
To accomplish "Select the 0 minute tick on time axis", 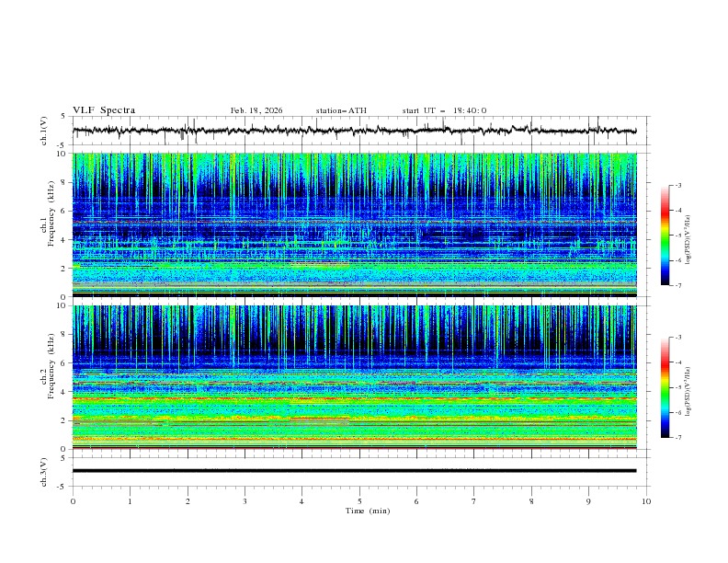I will pos(74,501).
